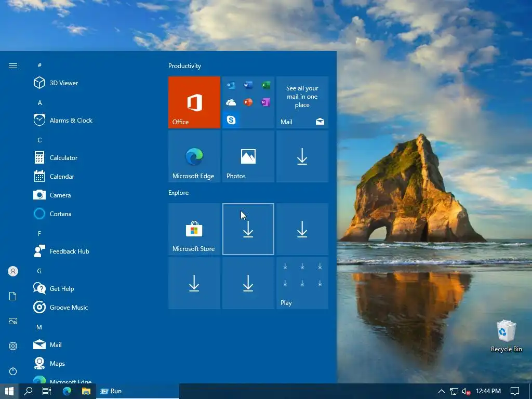
Task: Click the Productivity group title
Action: pyautogui.click(x=184, y=66)
